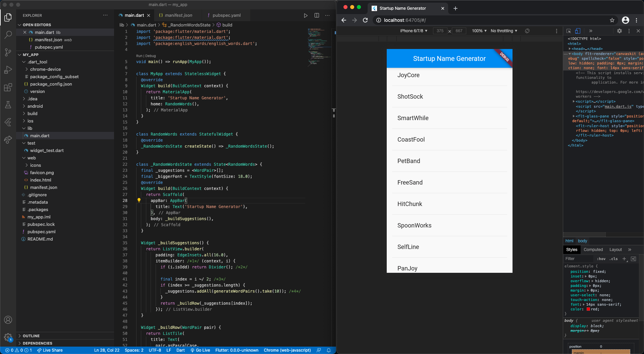Switch to the manifest.json editor tab
Viewport: 644px width, 354px height.
178,15
